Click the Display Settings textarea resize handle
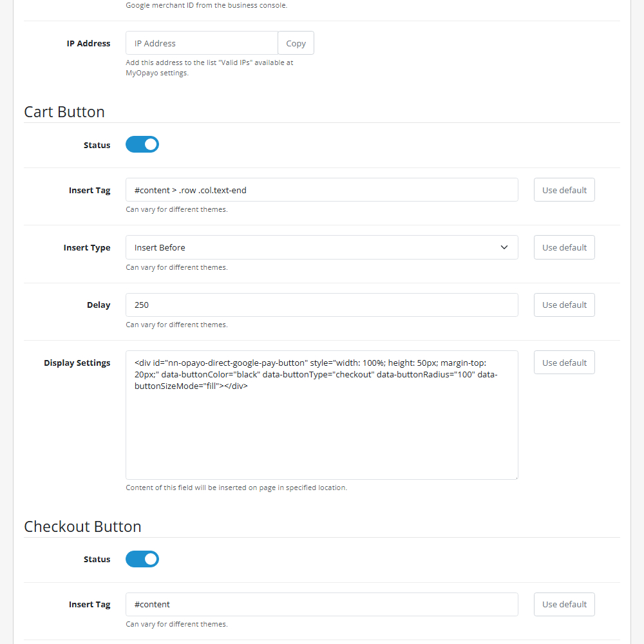 [515, 477]
